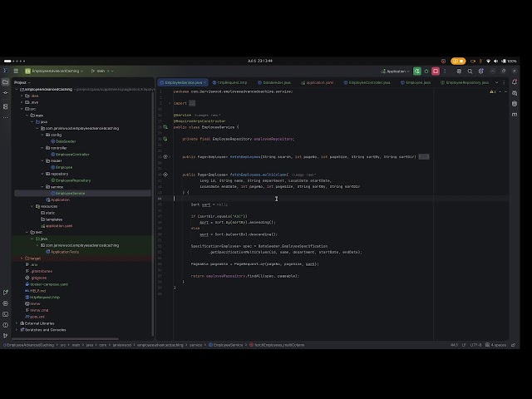Click the 44:1 caret position indicator
The width and height of the screenshot is (532, 399).
454,345
